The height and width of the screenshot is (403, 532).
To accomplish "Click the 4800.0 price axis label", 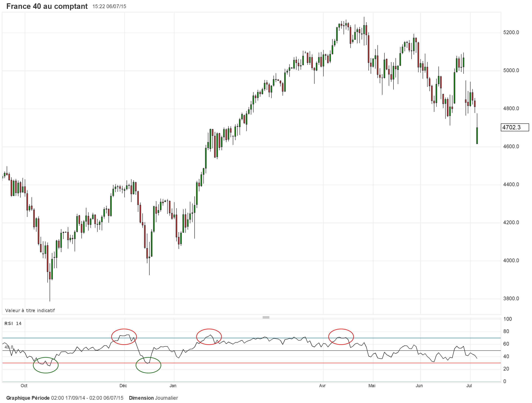I will pos(511,108).
